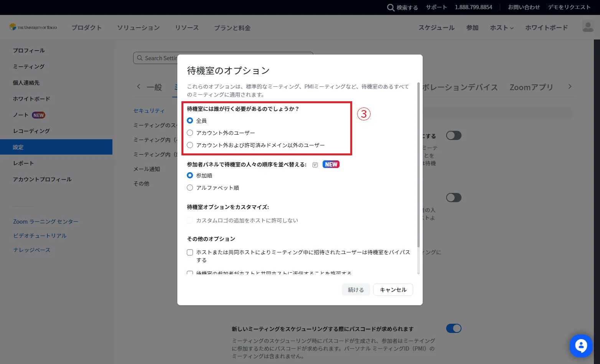Viewport: 600px width, 364px height.
Task: Open the Zoom ラーニング センター link
Action: (x=46, y=222)
